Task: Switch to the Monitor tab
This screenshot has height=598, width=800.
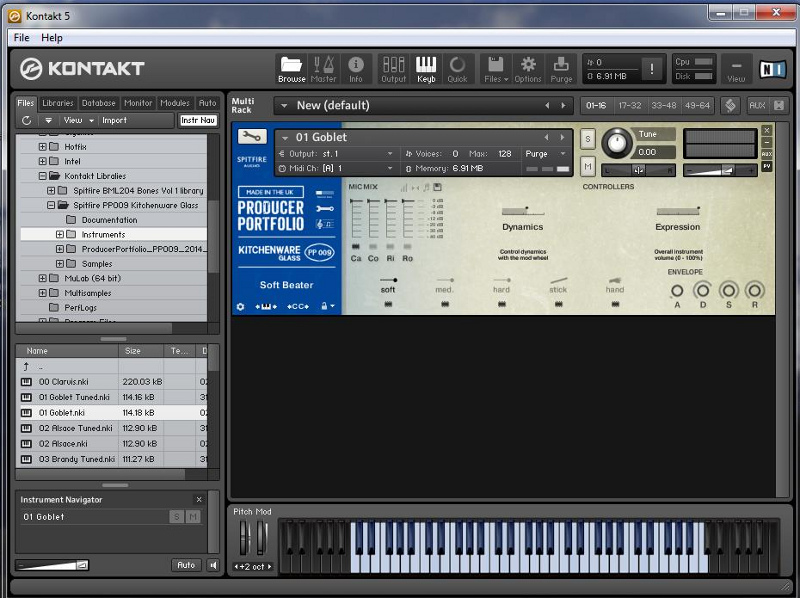Action: pos(138,103)
